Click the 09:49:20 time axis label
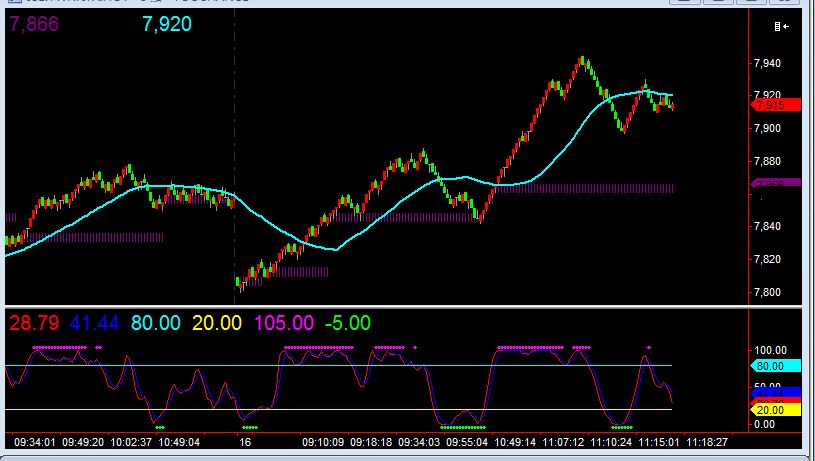 click(x=83, y=442)
